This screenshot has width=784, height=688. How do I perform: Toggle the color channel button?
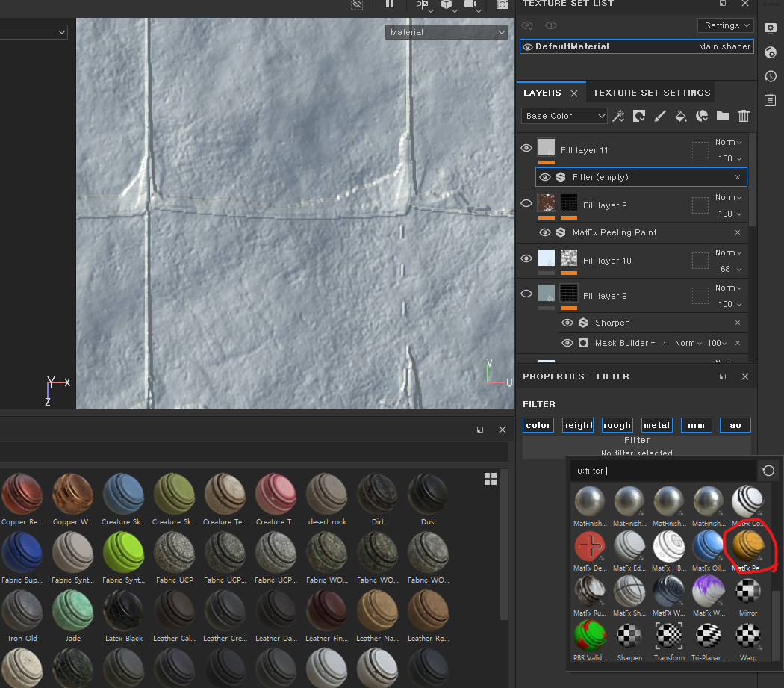(538, 425)
